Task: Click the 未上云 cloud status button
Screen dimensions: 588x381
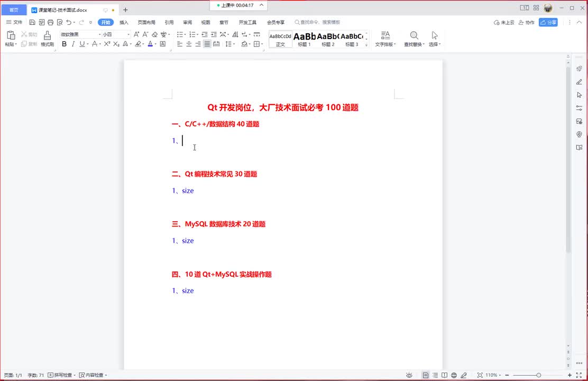Action: 504,23
